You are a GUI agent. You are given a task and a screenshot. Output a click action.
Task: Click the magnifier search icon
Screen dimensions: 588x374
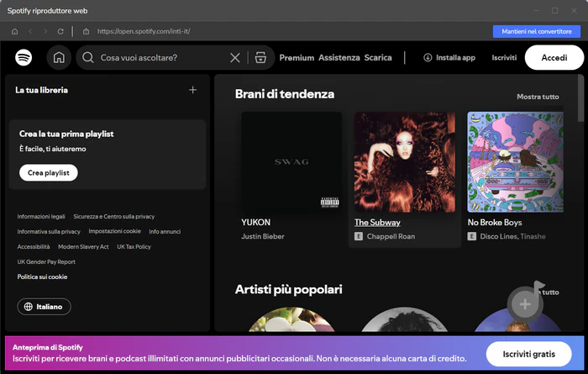point(88,57)
